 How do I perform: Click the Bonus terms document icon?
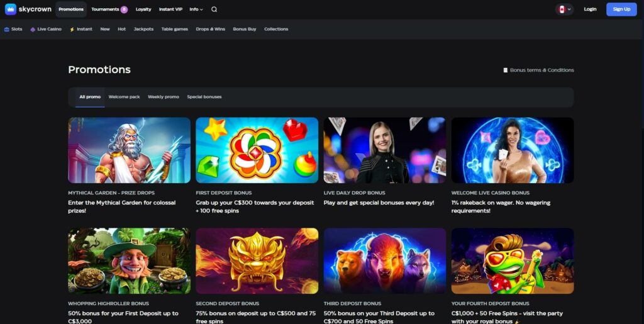[x=506, y=70]
